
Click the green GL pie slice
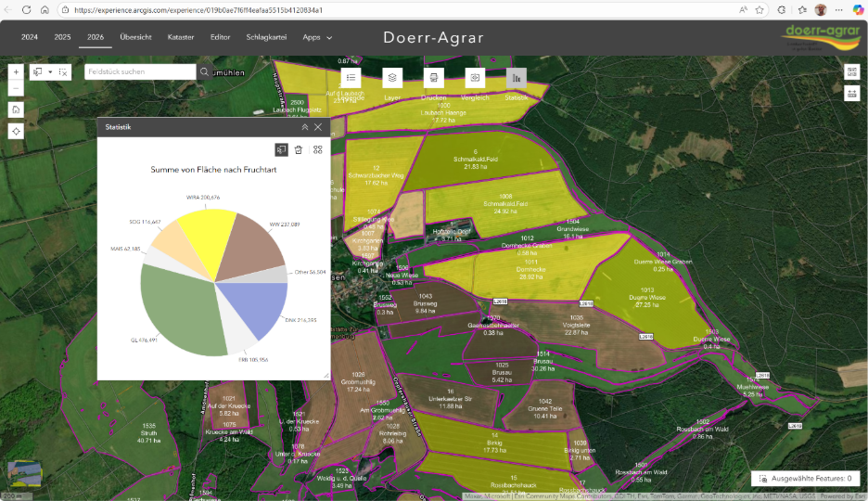tap(176, 315)
